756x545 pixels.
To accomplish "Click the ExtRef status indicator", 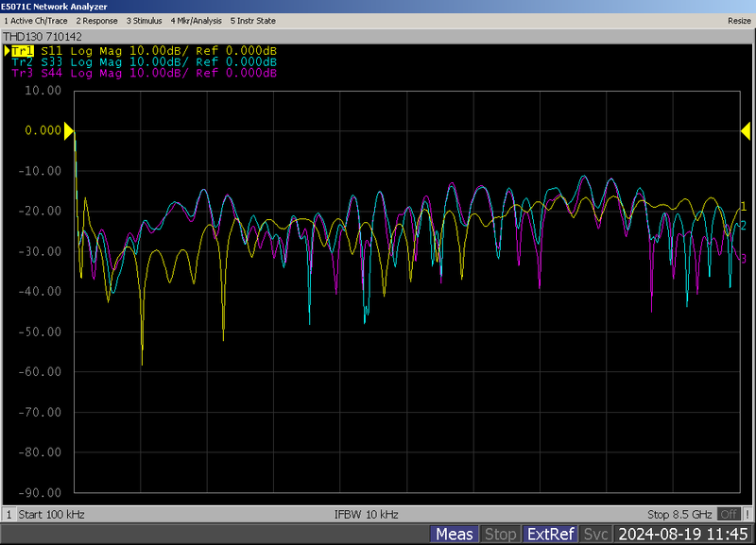I will [x=549, y=535].
